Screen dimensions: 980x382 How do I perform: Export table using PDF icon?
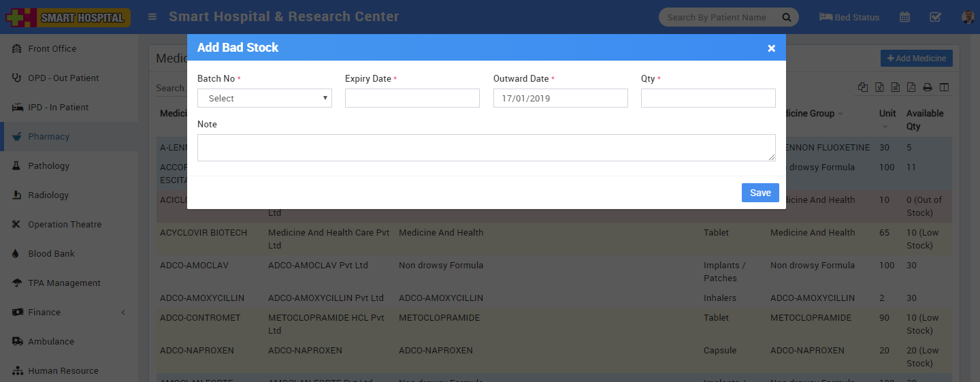pos(911,87)
